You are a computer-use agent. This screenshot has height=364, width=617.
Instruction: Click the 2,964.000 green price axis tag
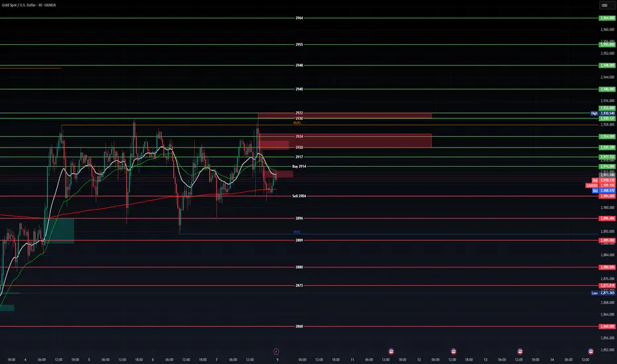(x=607, y=18)
